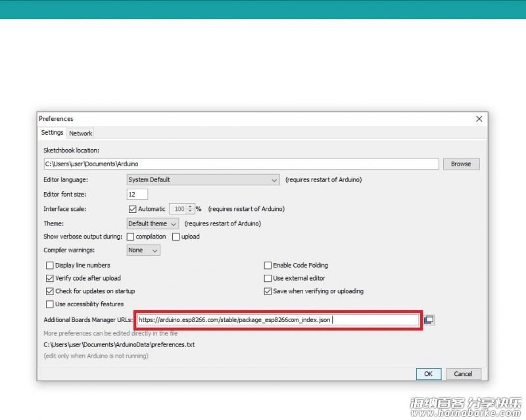This screenshot has width=526, height=420.
Task: Uncheck Verify code after upload
Action: click(x=50, y=279)
